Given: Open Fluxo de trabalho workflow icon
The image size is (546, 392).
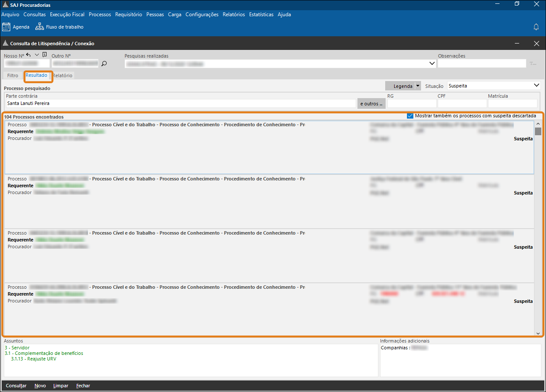Looking at the screenshot, I should pyautogui.click(x=40, y=27).
